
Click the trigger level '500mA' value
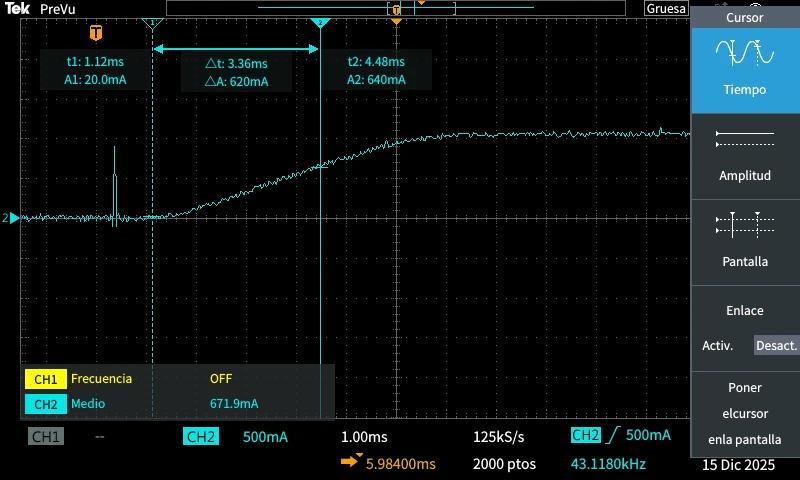point(648,435)
